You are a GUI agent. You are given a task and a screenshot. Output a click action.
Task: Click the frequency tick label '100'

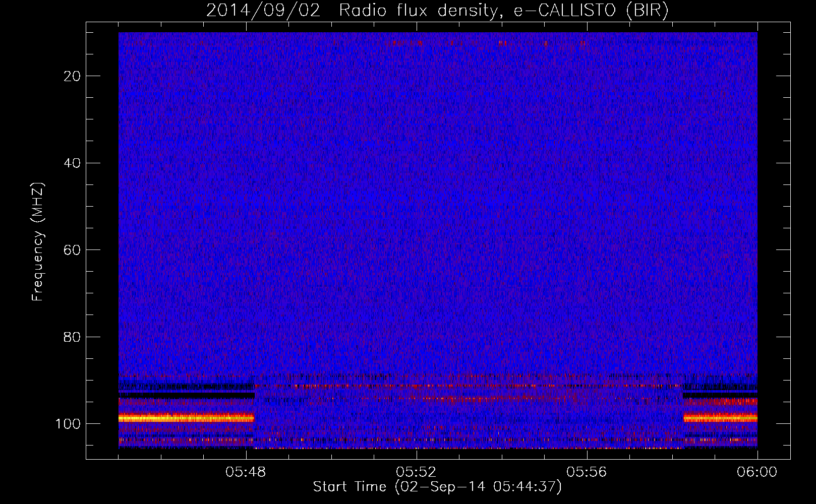[69, 424]
